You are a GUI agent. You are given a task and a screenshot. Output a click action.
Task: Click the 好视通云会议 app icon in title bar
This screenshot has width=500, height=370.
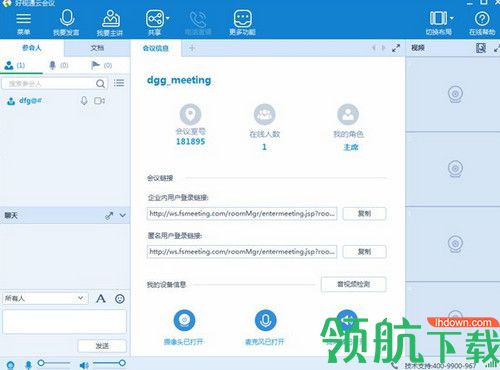[6, 3]
